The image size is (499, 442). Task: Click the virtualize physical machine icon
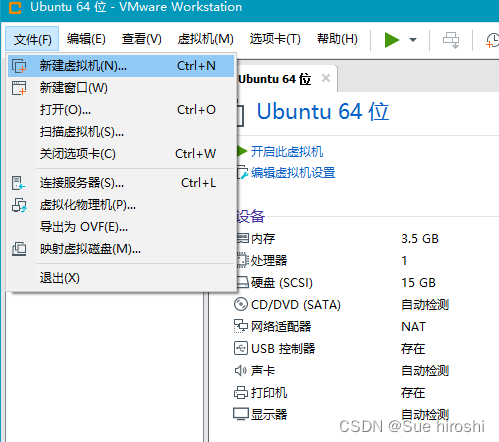[x=19, y=205]
